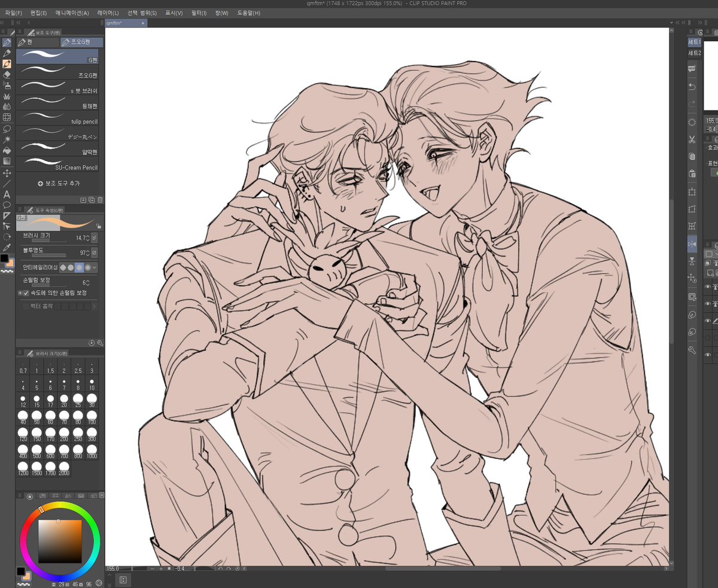This screenshot has height=588, width=718.
Task: Toggle speed-based stabilization checkbox
Action: tap(26, 293)
